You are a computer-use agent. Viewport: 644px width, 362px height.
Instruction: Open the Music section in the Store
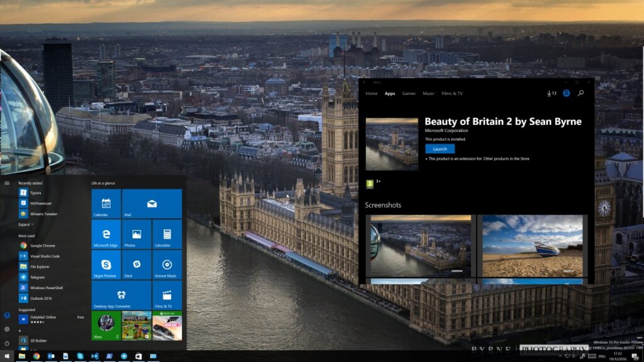tap(428, 93)
